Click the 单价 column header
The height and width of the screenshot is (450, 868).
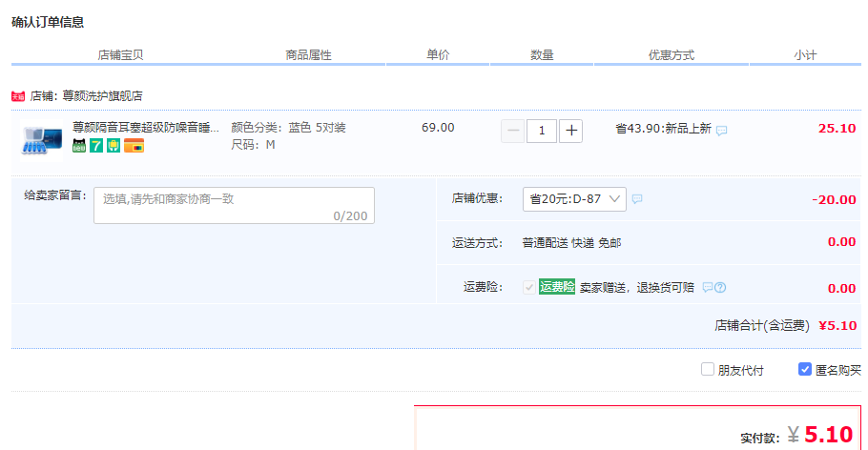tap(438, 54)
